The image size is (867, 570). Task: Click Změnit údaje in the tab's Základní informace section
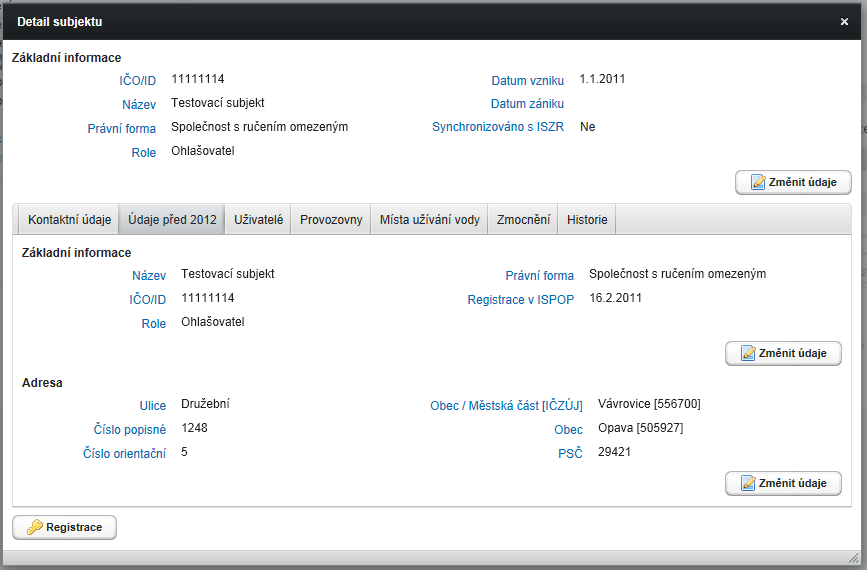click(x=783, y=353)
